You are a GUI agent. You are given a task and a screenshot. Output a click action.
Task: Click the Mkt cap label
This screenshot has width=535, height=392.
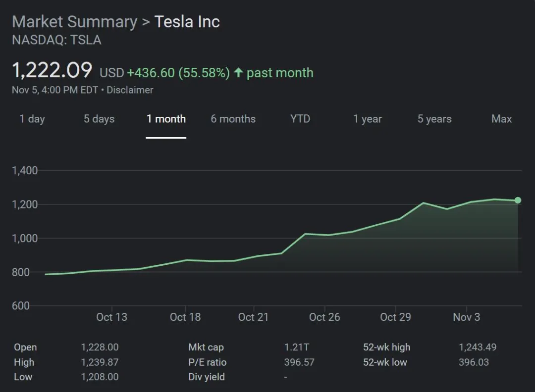206,347
